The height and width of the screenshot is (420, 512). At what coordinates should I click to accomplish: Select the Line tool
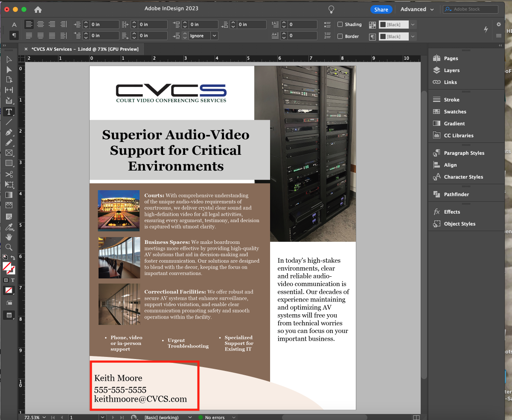tap(9, 122)
